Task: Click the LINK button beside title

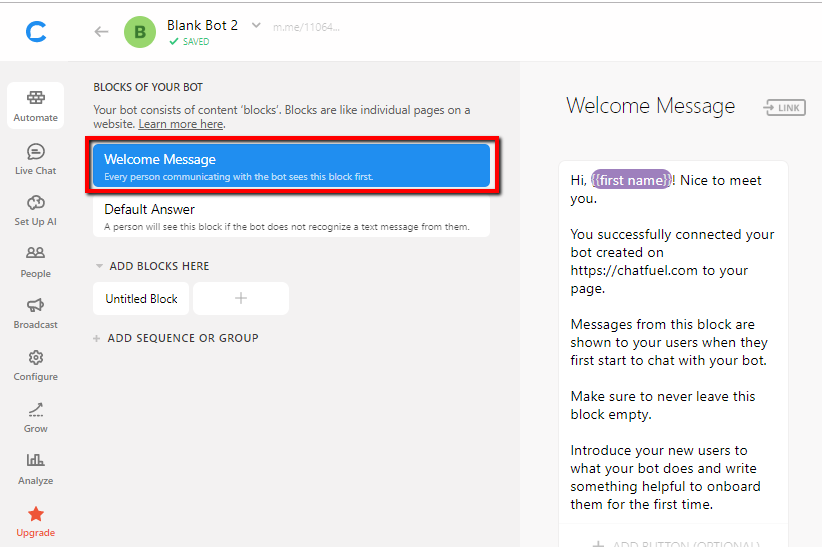Action: point(785,108)
